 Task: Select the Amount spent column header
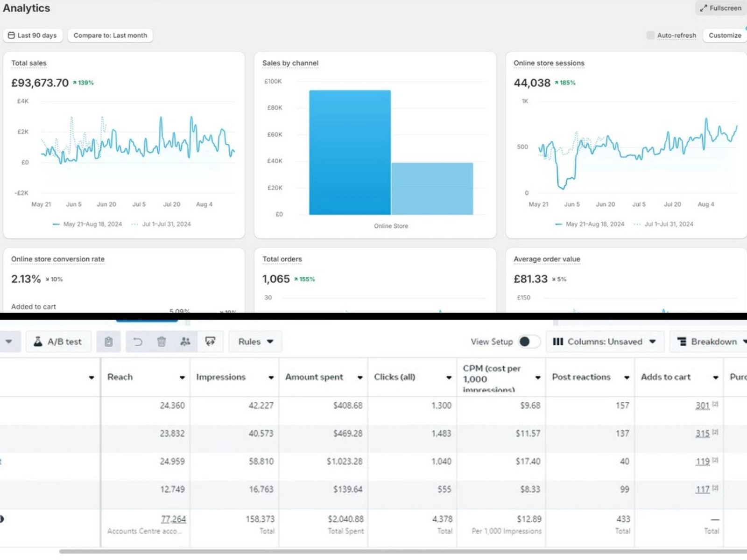coord(314,377)
